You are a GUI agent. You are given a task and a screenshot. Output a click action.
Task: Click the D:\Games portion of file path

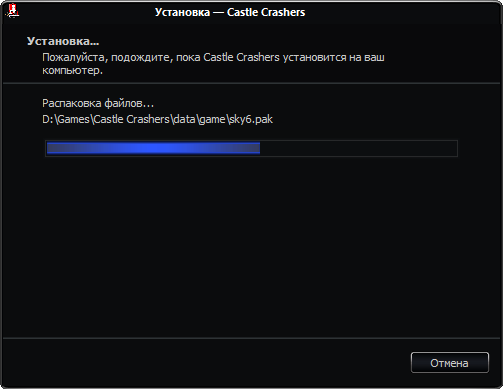(x=66, y=119)
